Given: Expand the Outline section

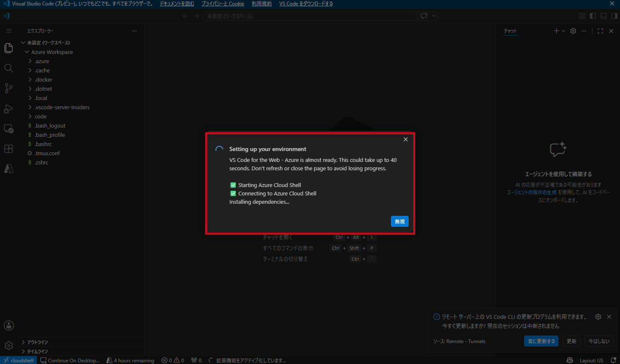Looking at the screenshot, I should [82, 342].
